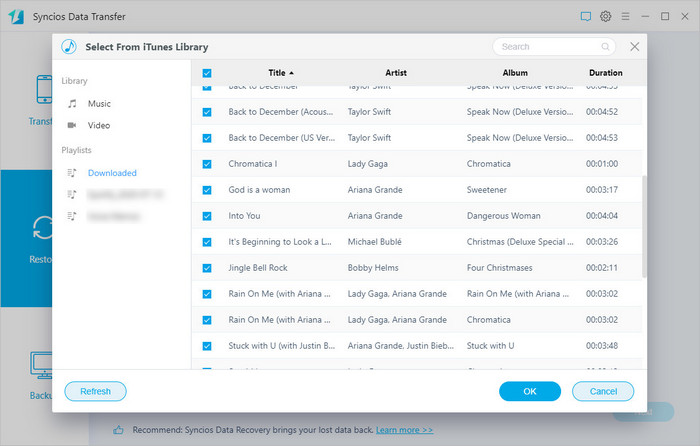Click the Cancel button

coord(603,391)
